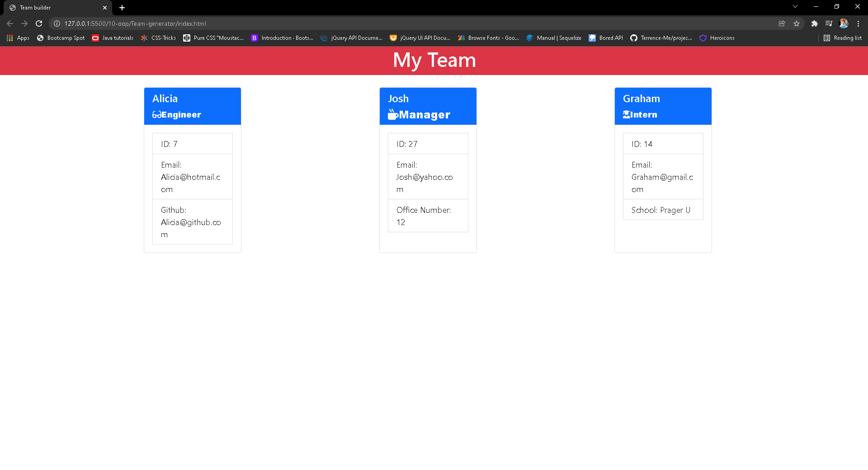Open the tab search chevron dropdown
Screen dimensions: 868x470
point(795,7)
